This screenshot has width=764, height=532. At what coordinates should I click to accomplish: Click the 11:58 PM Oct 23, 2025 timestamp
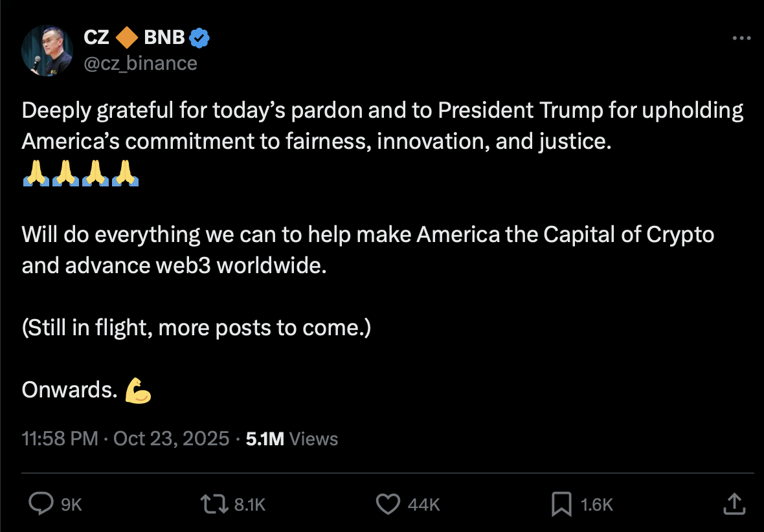[126, 439]
